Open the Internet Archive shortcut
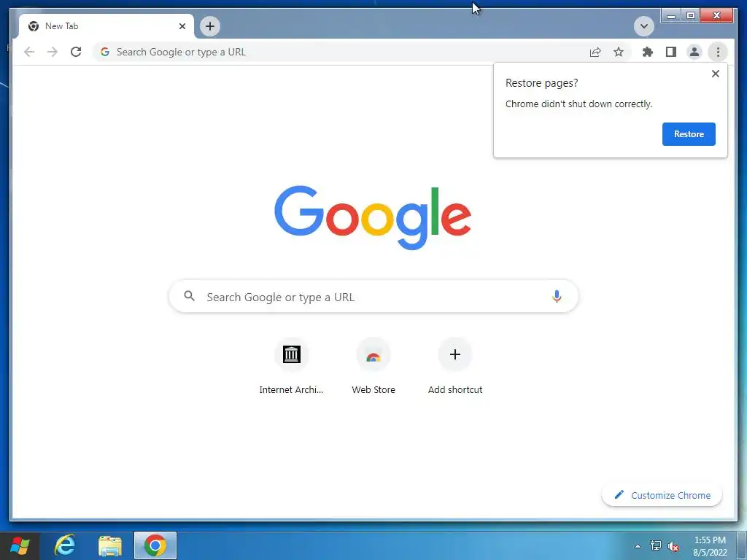Image resolution: width=747 pixels, height=560 pixels. pyautogui.click(x=291, y=366)
